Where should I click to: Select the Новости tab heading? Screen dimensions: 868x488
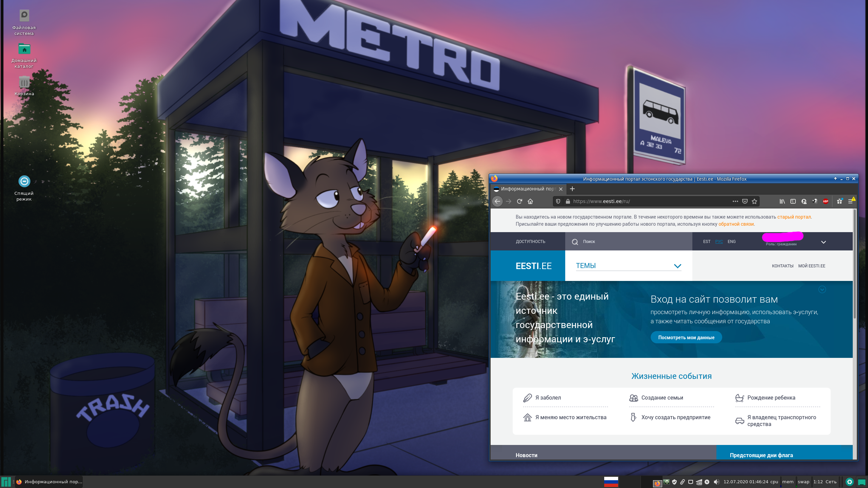pyautogui.click(x=527, y=455)
